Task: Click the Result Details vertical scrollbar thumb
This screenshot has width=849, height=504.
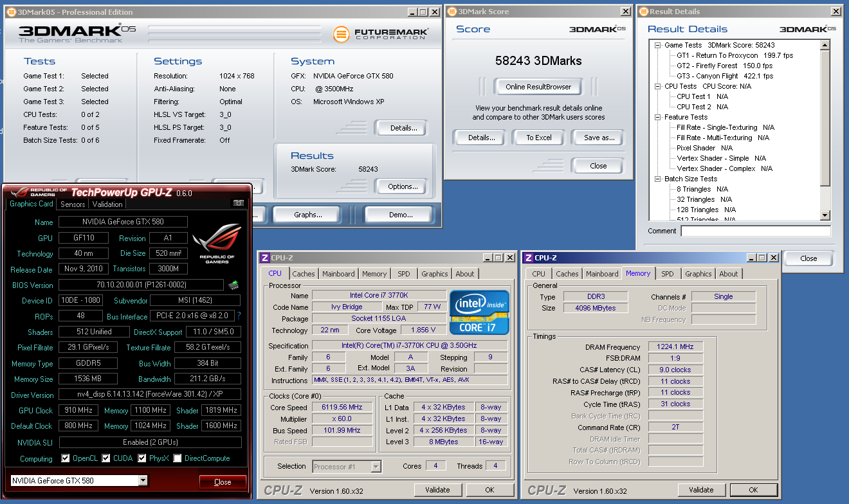Action: (x=825, y=119)
